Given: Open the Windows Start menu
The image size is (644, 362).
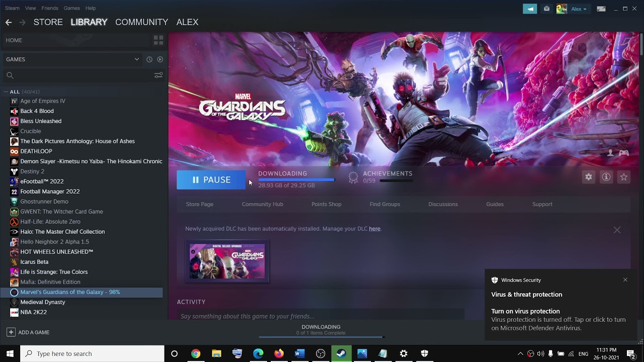Looking at the screenshot, I should (x=10, y=353).
